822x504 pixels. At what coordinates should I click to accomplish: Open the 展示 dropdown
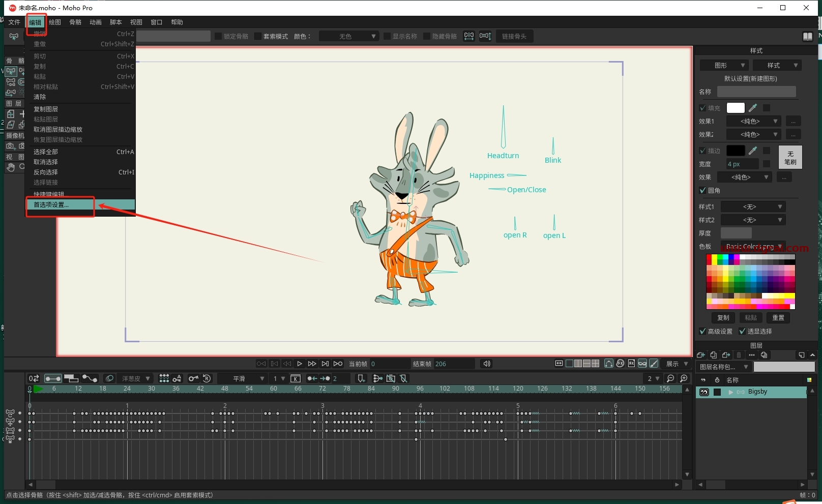coord(677,364)
